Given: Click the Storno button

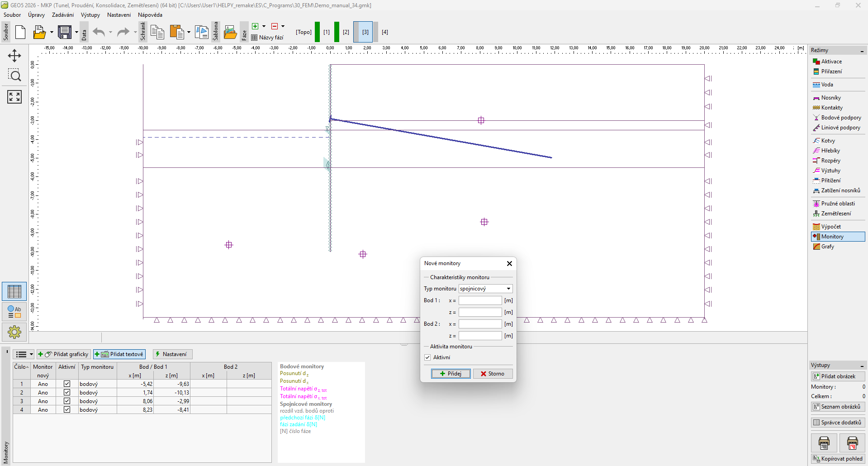Looking at the screenshot, I should 492,374.
